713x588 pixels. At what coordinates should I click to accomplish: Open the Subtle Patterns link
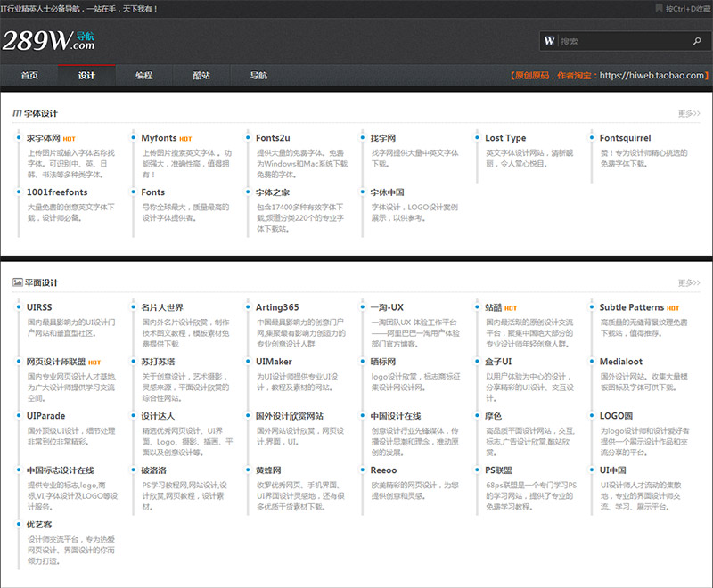pyautogui.click(x=632, y=307)
